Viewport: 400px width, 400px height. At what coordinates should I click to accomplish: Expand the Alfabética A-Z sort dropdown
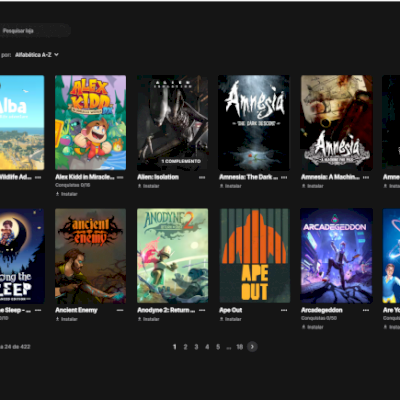pyautogui.click(x=37, y=55)
